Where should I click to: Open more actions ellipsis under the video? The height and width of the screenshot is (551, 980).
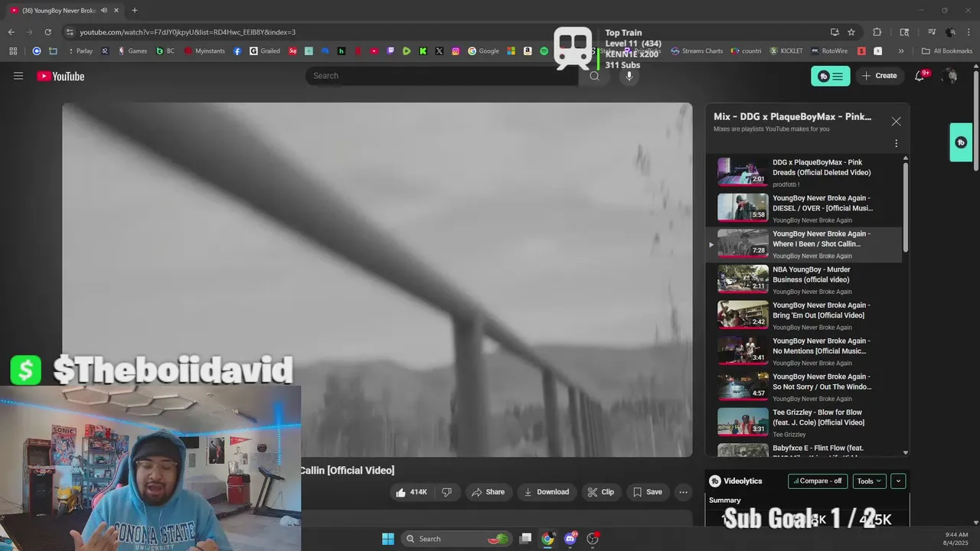coord(683,492)
